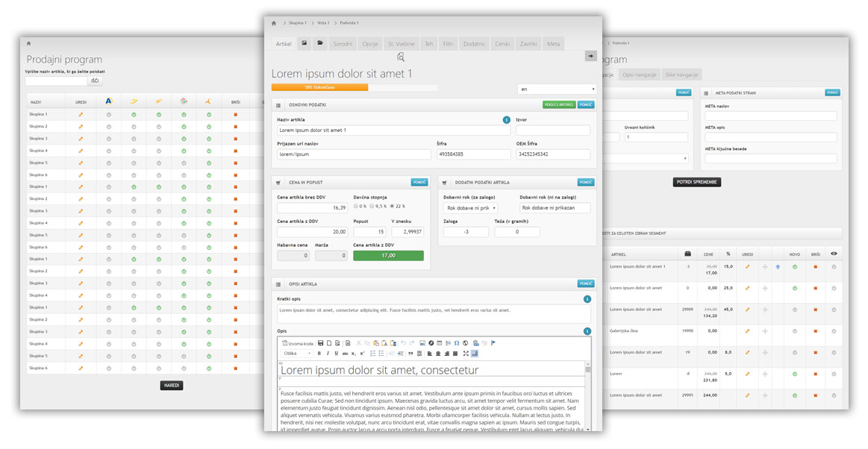Delete the Galerijska šina article row
The width and height of the screenshot is (868, 449).
pyautogui.click(x=816, y=331)
